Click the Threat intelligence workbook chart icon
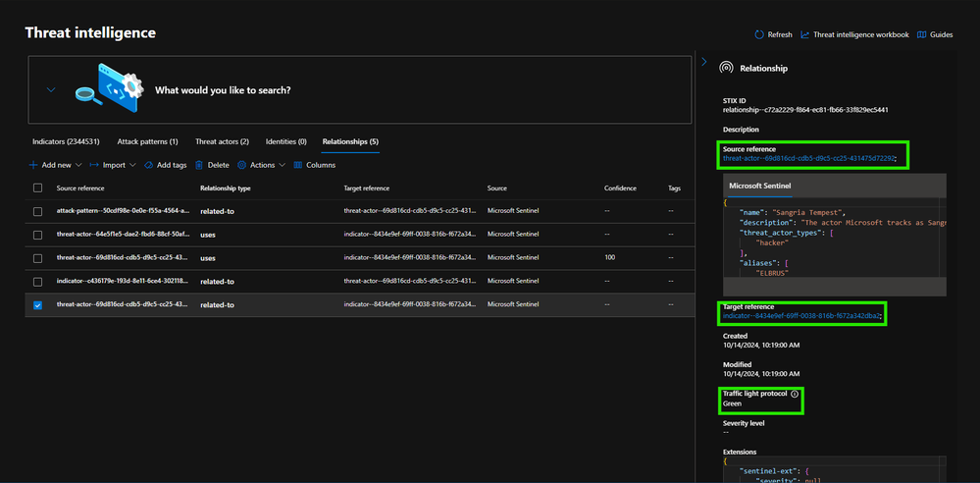The width and height of the screenshot is (980, 483). [x=805, y=35]
